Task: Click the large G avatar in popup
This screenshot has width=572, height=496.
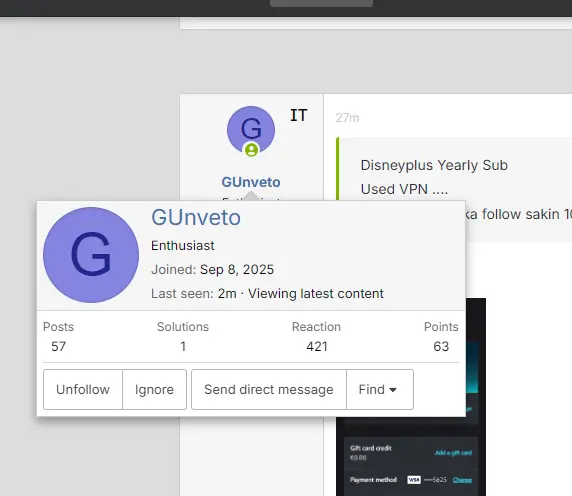Action: click(91, 255)
